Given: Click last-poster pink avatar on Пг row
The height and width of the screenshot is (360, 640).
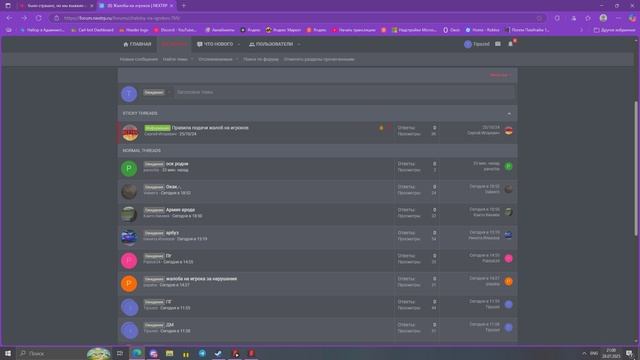Looking at the screenshot, I should coord(509,258).
